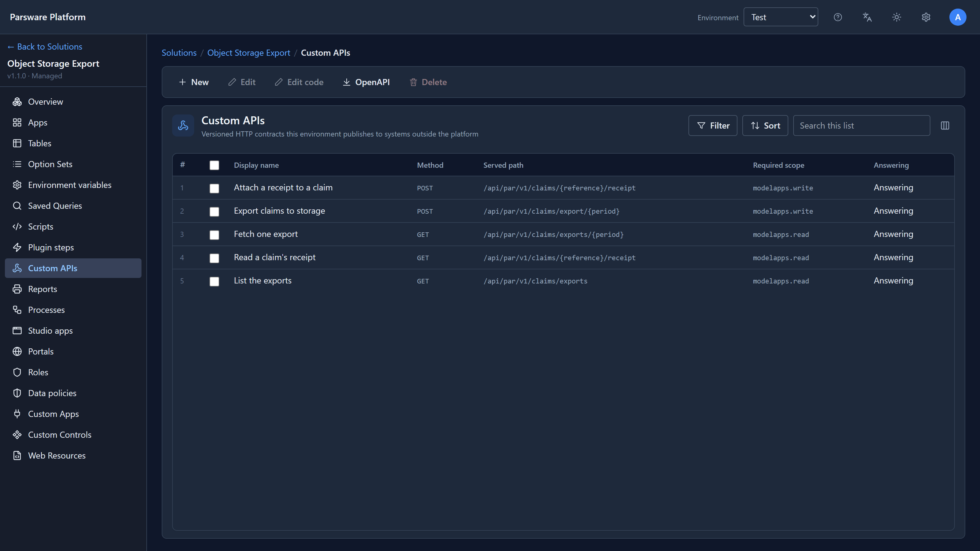Viewport: 980px width, 551px height.
Task: Check the box for Export claims to storage
Action: point(214,212)
